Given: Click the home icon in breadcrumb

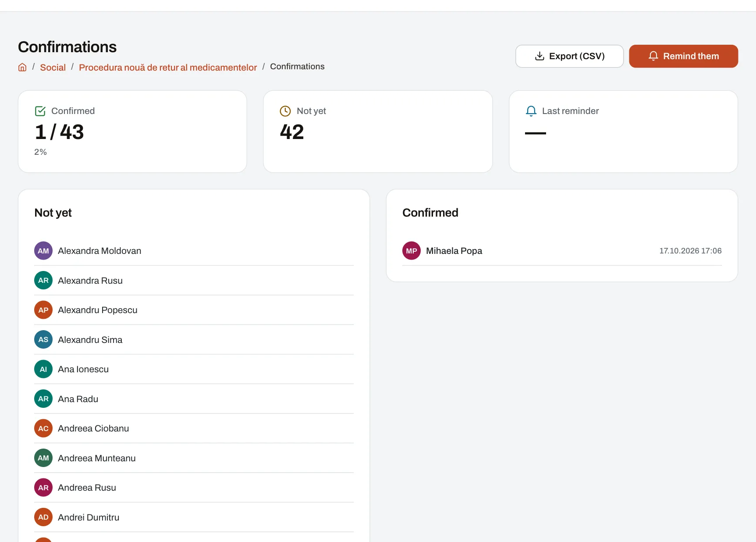Looking at the screenshot, I should click(22, 67).
